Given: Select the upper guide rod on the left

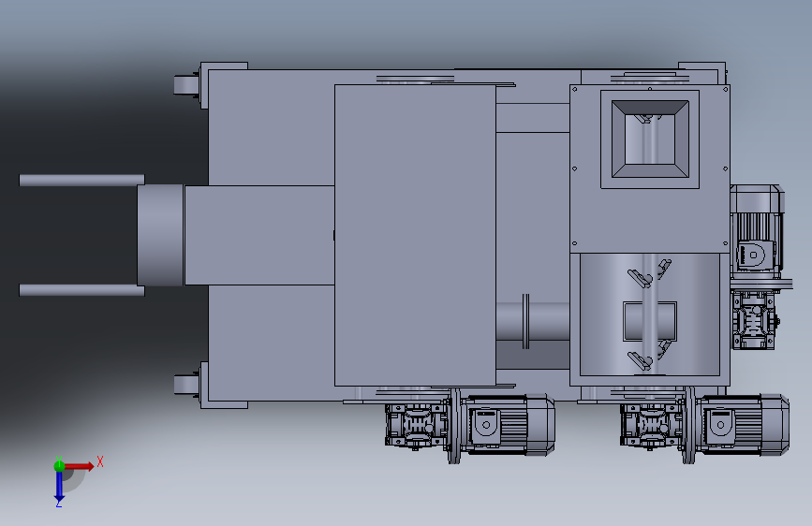Looking at the screenshot, I should (x=81, y=180).
